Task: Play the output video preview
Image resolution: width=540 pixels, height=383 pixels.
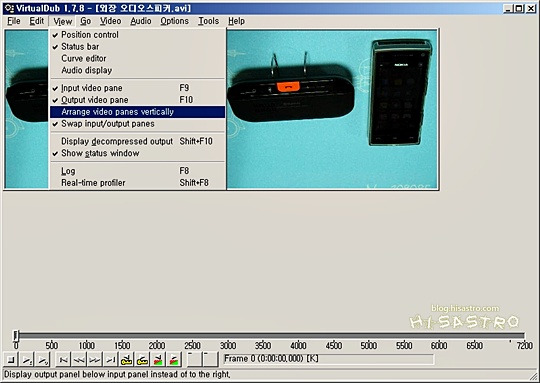Action: coord(43,360)
